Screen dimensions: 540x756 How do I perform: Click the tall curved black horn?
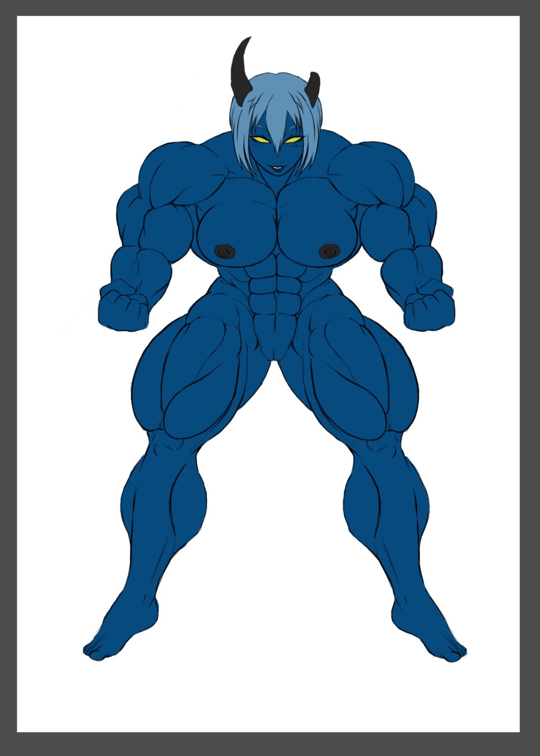pyautogui.click(x=239, y=72)
